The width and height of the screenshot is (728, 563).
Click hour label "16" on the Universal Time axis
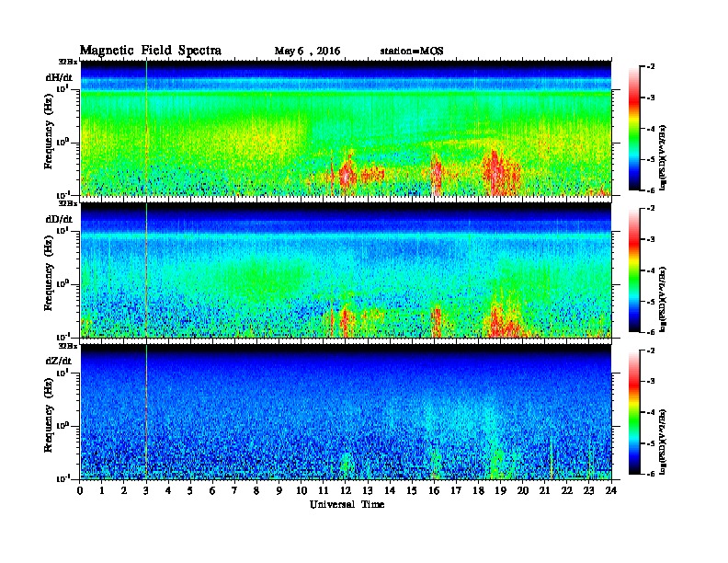click(x=434, y=490)
